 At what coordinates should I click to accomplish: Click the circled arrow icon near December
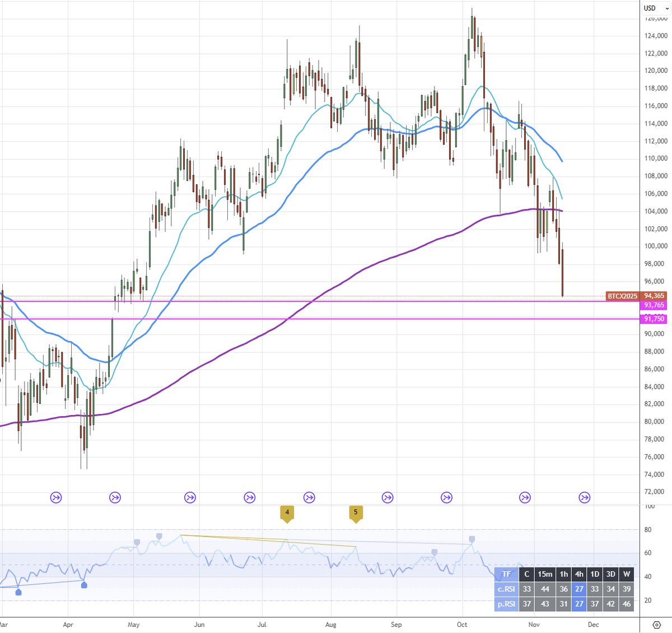coord(584,497)
